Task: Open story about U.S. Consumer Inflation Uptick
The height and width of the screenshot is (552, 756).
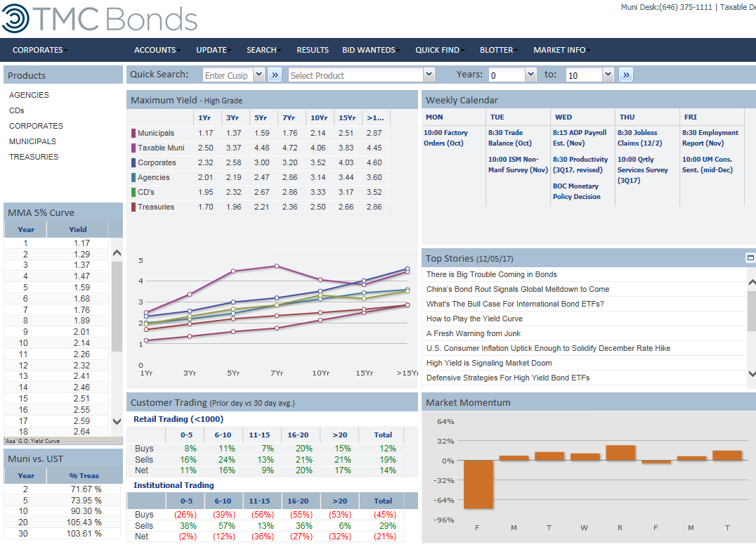Action: 548,348
